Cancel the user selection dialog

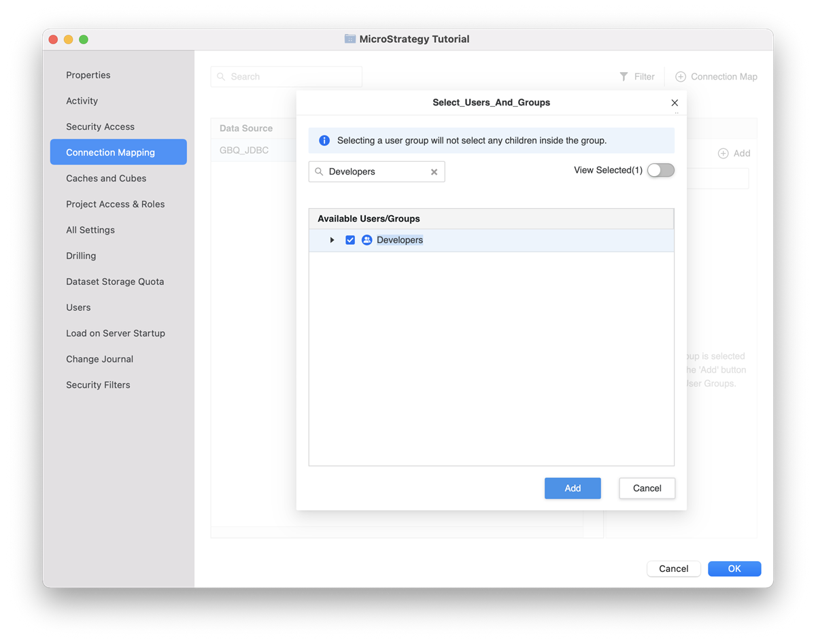647,488
